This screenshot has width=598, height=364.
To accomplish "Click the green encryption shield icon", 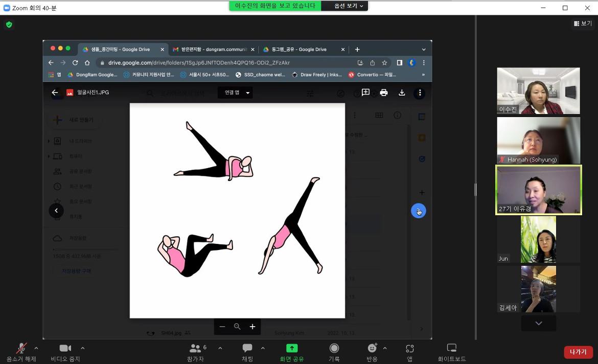I will click(x=9, y=25).
